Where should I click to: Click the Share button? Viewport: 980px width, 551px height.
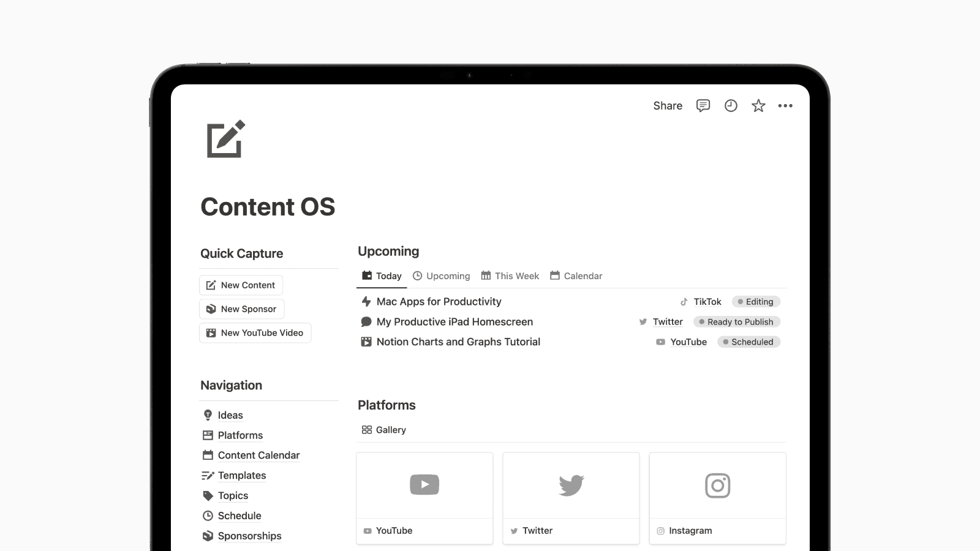(x=667, y=105)
